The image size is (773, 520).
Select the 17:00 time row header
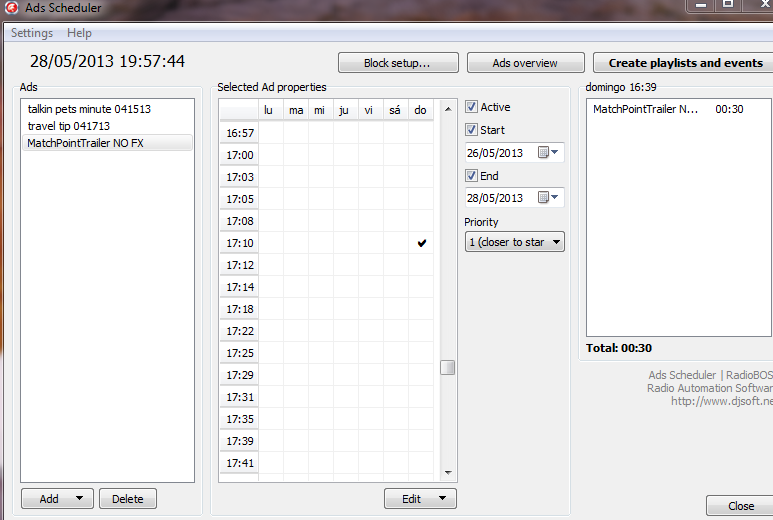[x=239, y=155]
